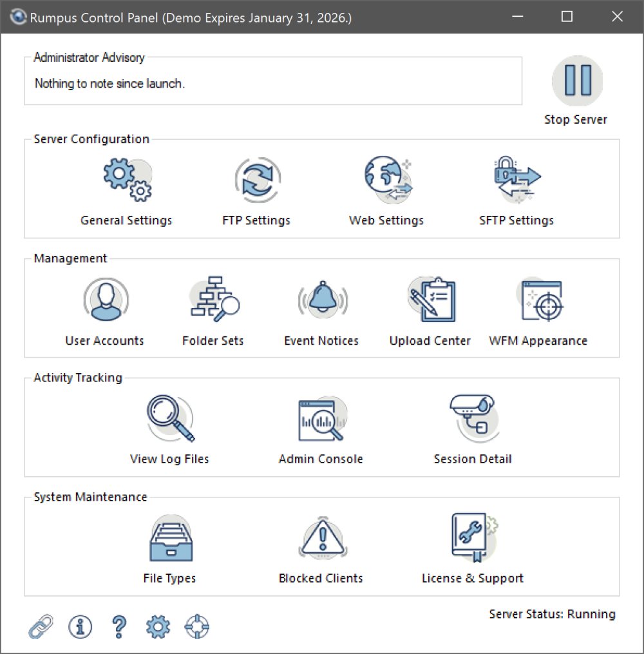Click the User Accounts label

pyautogui.click(x=104, y=341)
